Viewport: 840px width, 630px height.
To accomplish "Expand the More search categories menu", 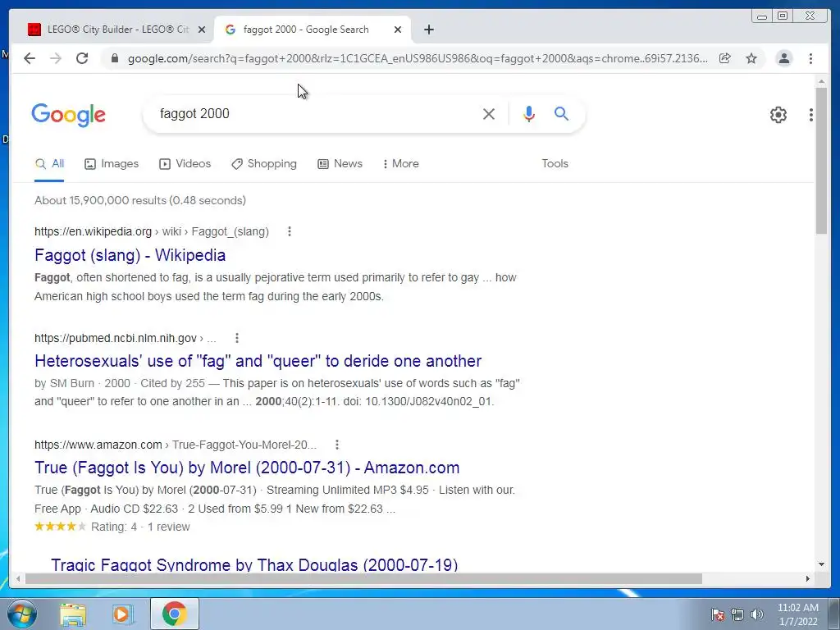I will coord(400,164).
